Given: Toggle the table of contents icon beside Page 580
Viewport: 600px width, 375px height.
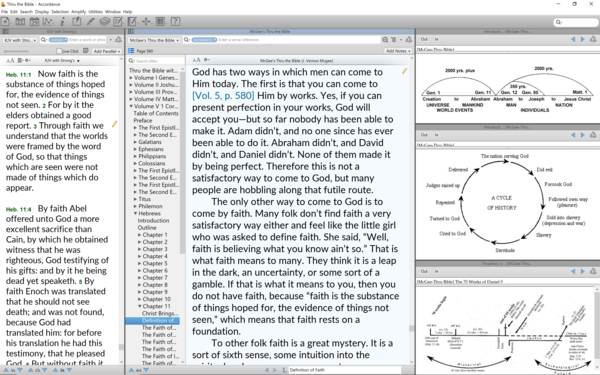Looking at the screenshot, I should [x=131, y=51].
